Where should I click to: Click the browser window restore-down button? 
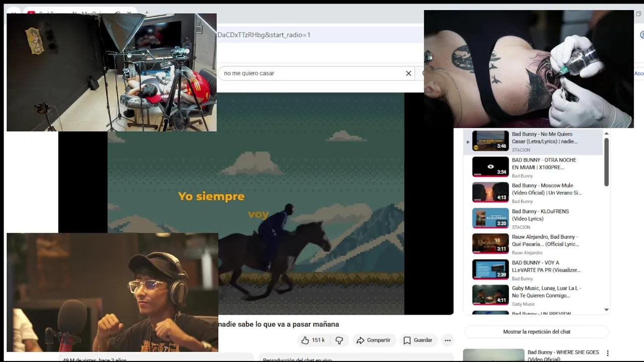[x=639, y=14]
